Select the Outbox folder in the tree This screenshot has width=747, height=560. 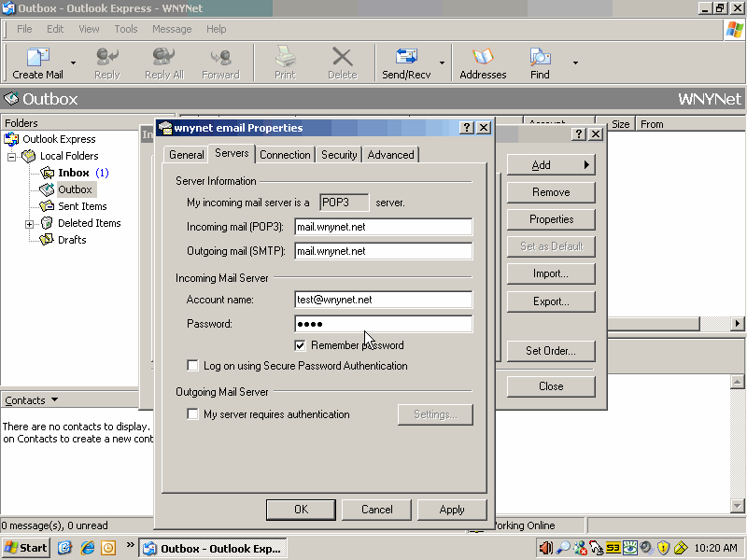click(x=75, y=189)
